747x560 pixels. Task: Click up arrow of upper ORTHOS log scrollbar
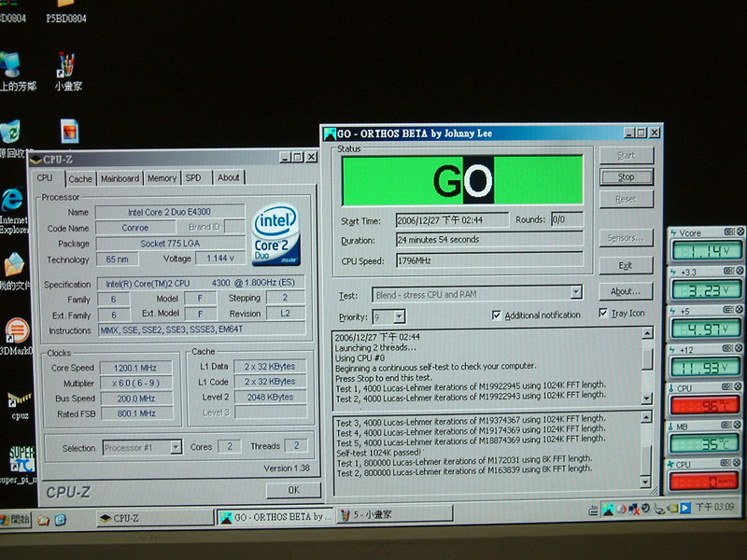tap(647, 333)
